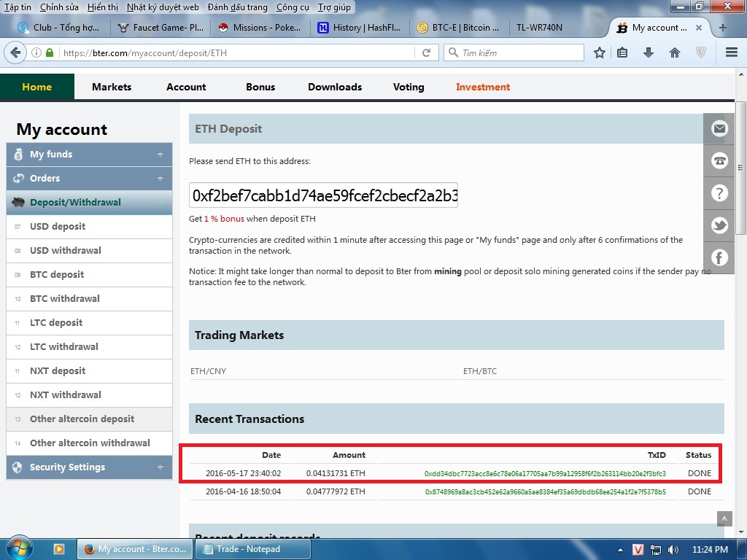
Task: Open the Windows Start button
Action: click(18, 548)
